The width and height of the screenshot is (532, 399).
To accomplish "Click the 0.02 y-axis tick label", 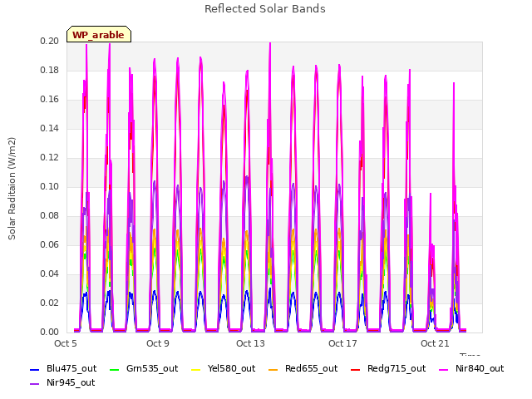I will tap(50, 303).
